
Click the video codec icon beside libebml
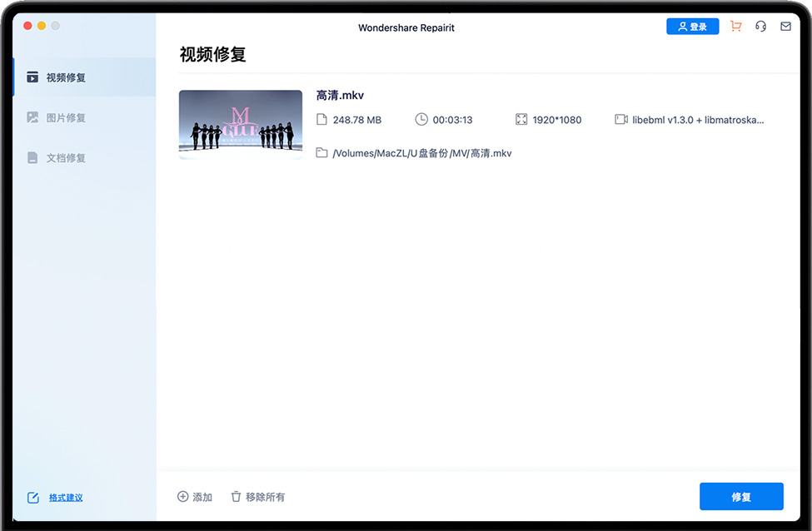point(621,120)
